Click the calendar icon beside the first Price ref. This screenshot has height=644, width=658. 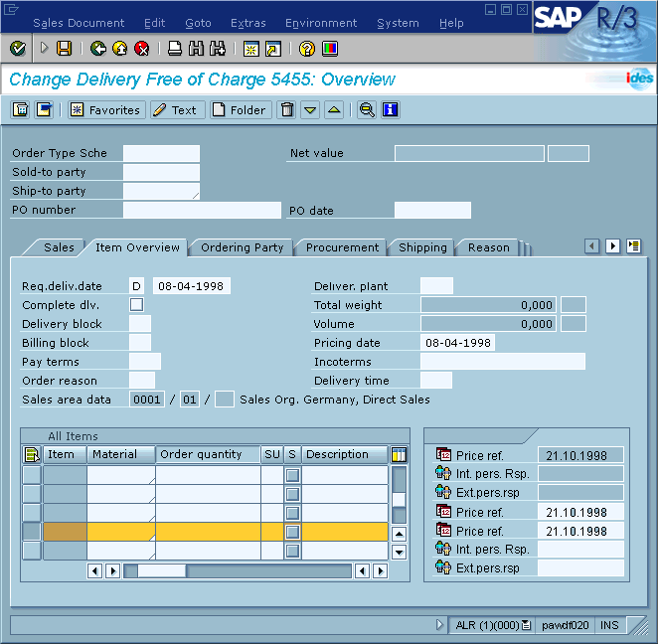(x=443, y=454)
